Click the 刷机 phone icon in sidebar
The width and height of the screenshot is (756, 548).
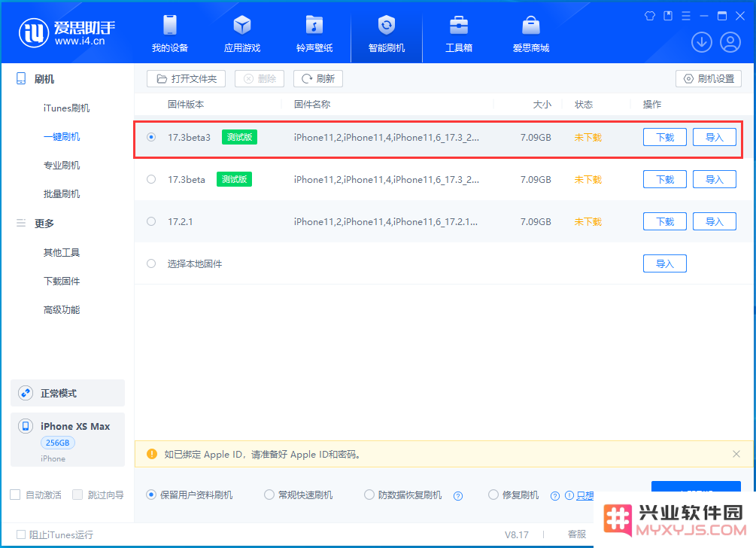21,78
